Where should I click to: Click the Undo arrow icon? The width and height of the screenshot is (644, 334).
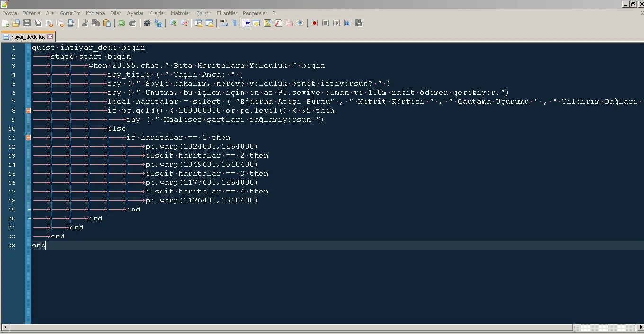121,23
